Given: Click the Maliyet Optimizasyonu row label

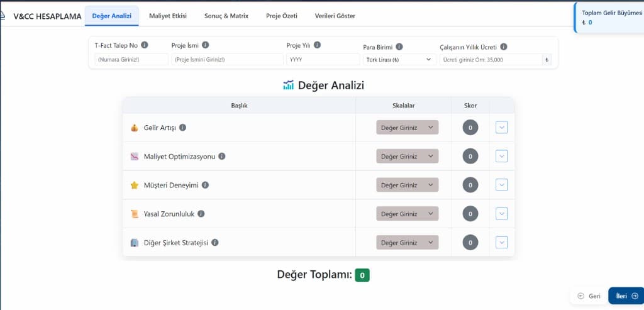Looking at the screenshot, I should pos(179,157).
